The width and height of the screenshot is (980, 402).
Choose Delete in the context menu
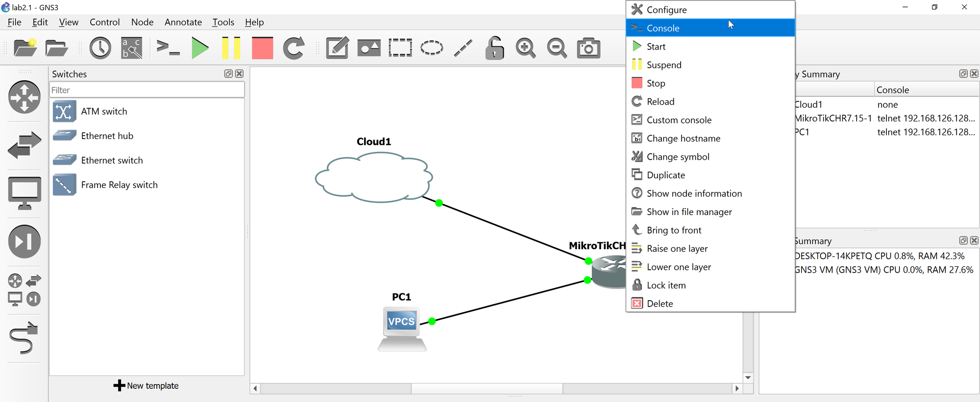(710, 304)
